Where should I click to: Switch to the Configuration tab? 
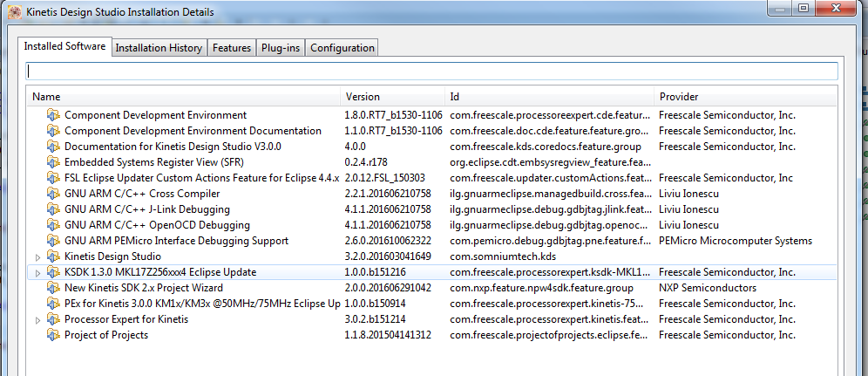[x=342, y=48]
